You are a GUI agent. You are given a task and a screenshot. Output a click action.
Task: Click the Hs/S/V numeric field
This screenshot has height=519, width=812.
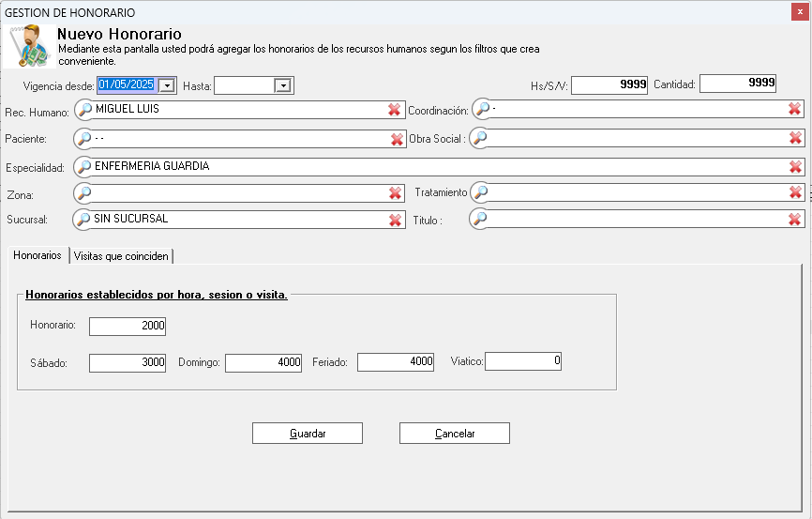(609, 84)
